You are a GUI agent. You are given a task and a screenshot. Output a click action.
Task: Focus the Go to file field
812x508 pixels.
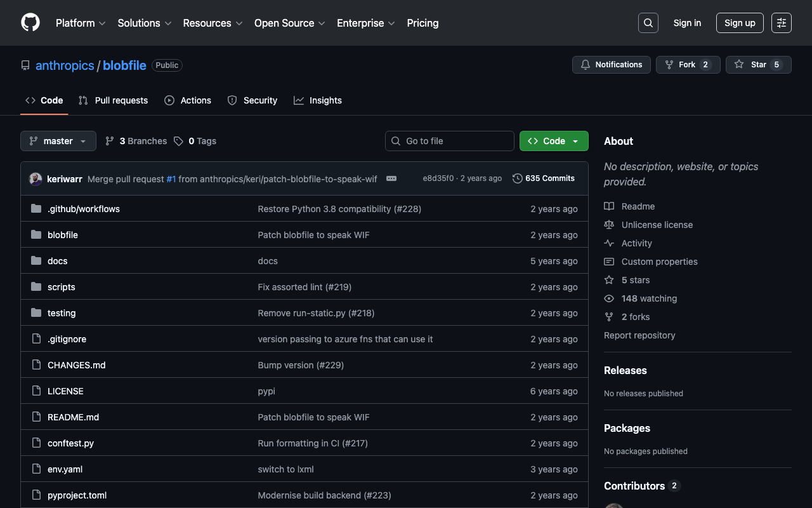(x=450, y=141)
